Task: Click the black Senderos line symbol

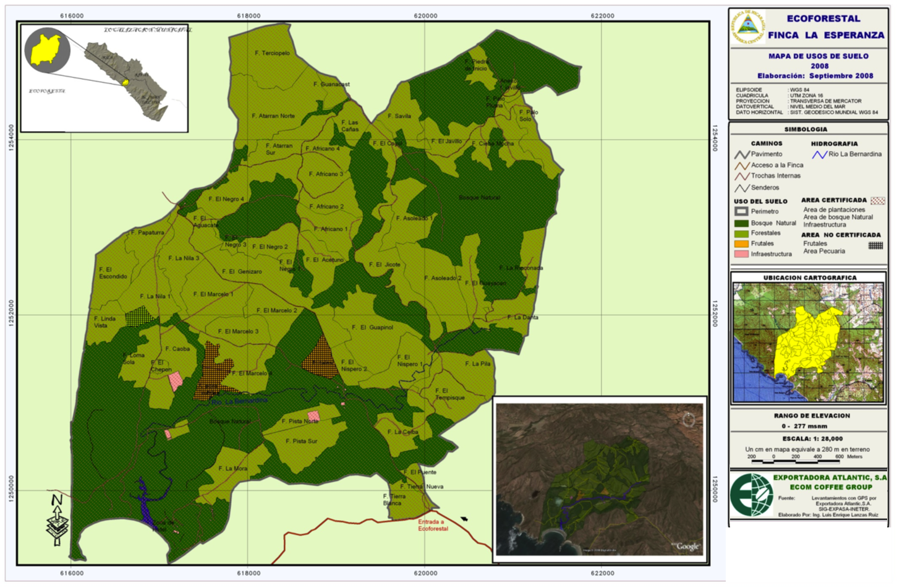Action: coord(742,188)
